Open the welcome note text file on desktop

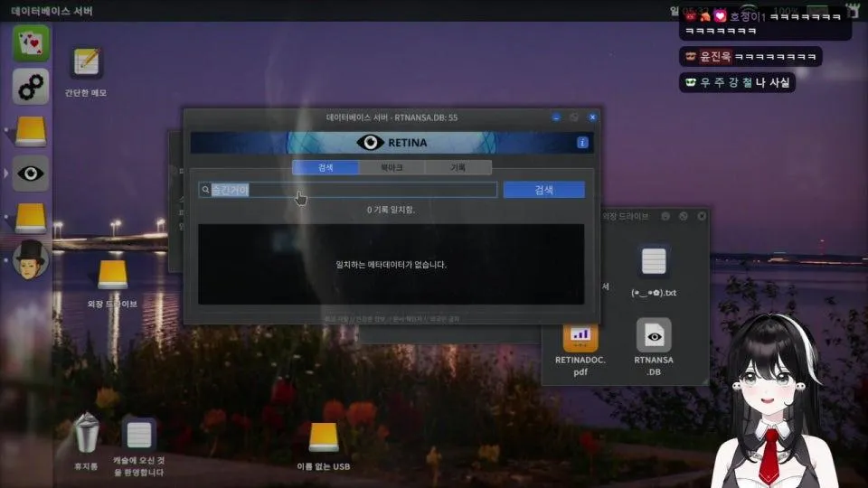138,435
